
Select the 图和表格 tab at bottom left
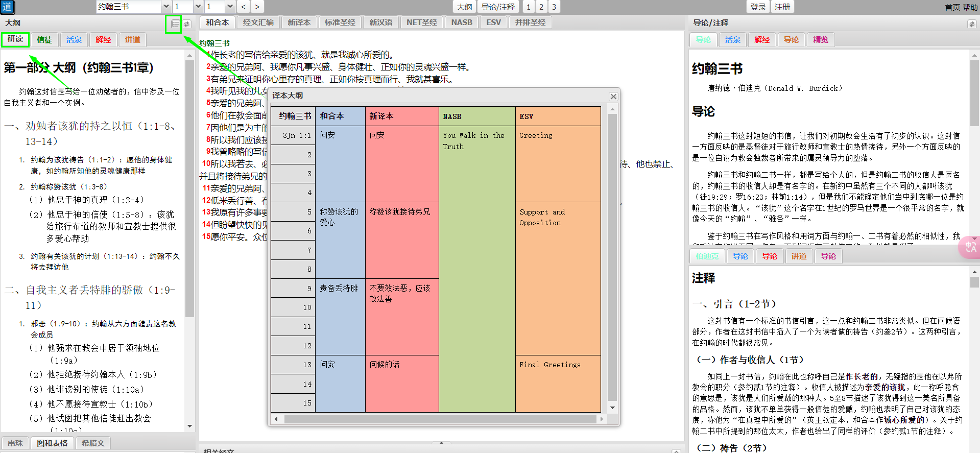pyautogui.click(x=52, y=443)
